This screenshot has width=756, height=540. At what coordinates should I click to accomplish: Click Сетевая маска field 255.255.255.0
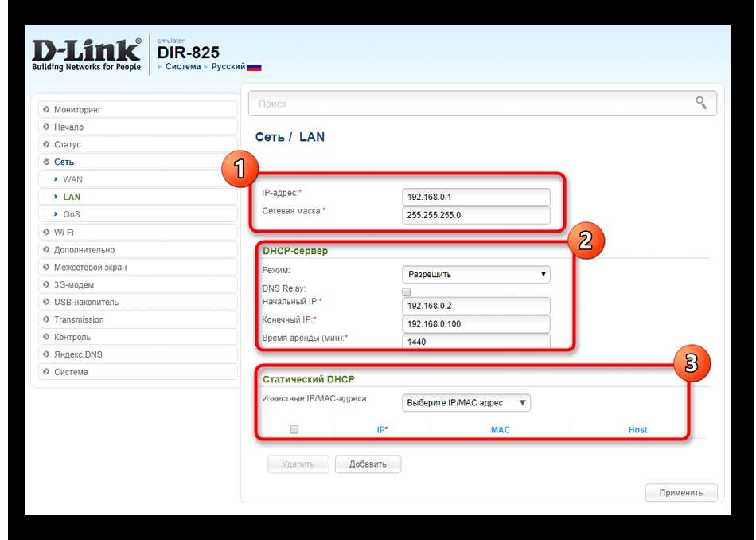(476, 215)
